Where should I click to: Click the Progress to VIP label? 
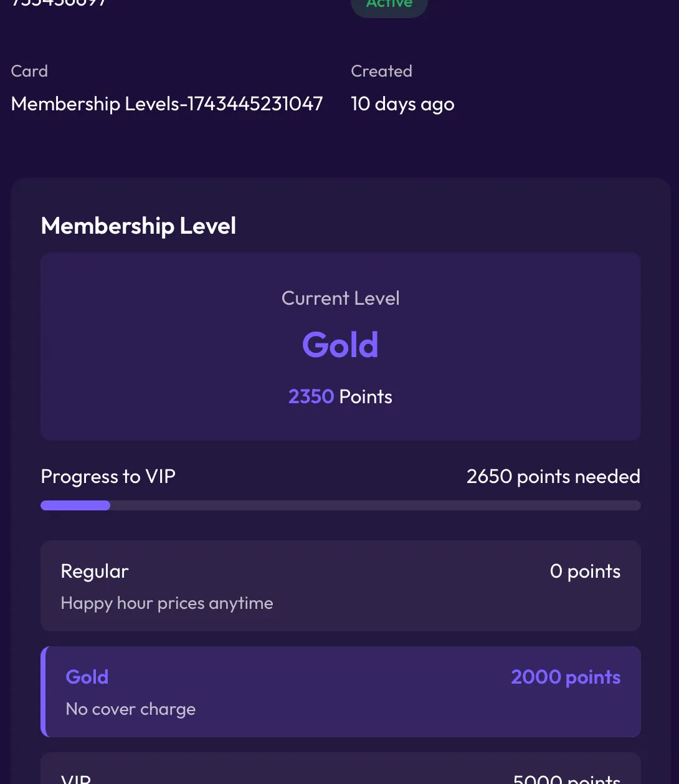point(108,476)
